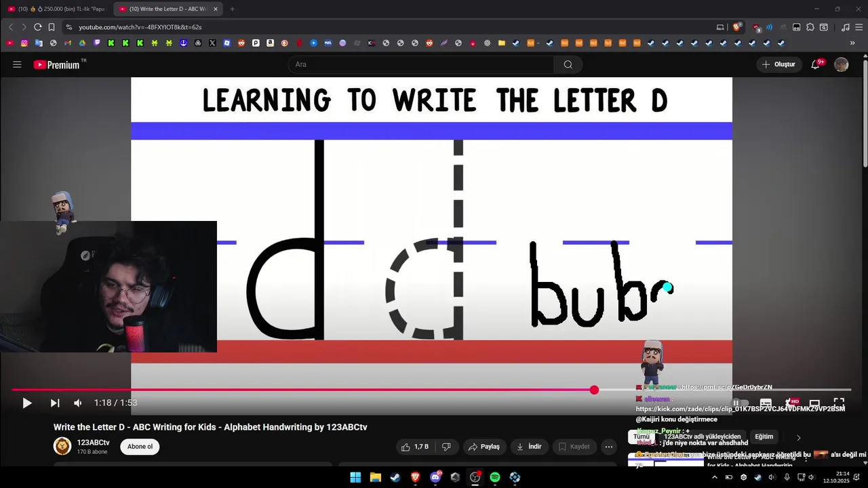Skip to the next video
Screen dimensions: 868x488
[x=55, y=403]
